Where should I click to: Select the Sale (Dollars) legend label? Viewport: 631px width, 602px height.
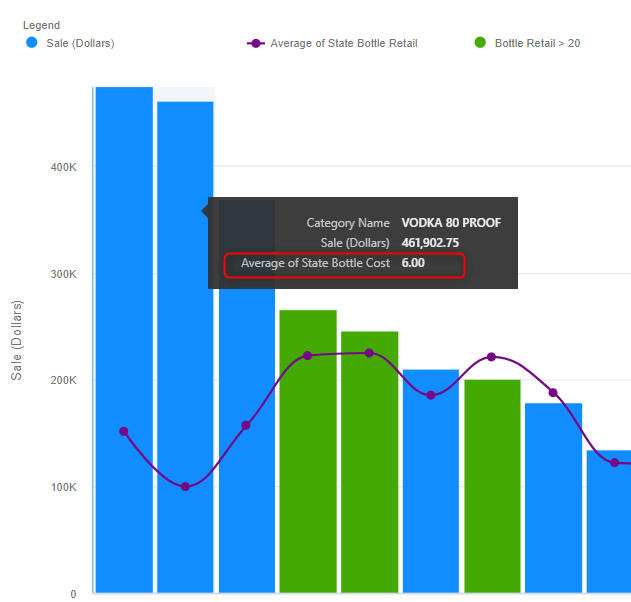click(80, 43)
